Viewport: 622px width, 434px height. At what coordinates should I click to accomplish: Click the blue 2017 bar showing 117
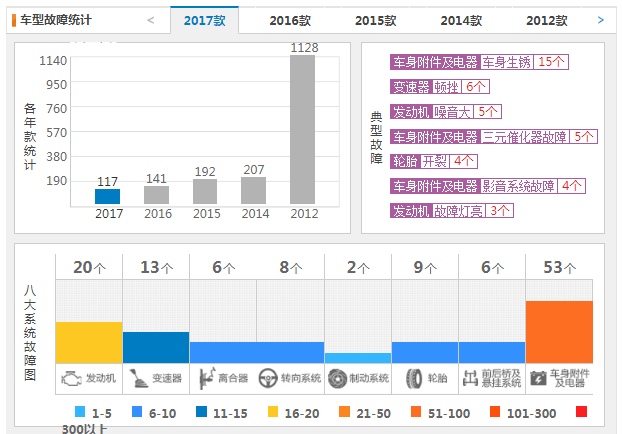pos(108,197)
